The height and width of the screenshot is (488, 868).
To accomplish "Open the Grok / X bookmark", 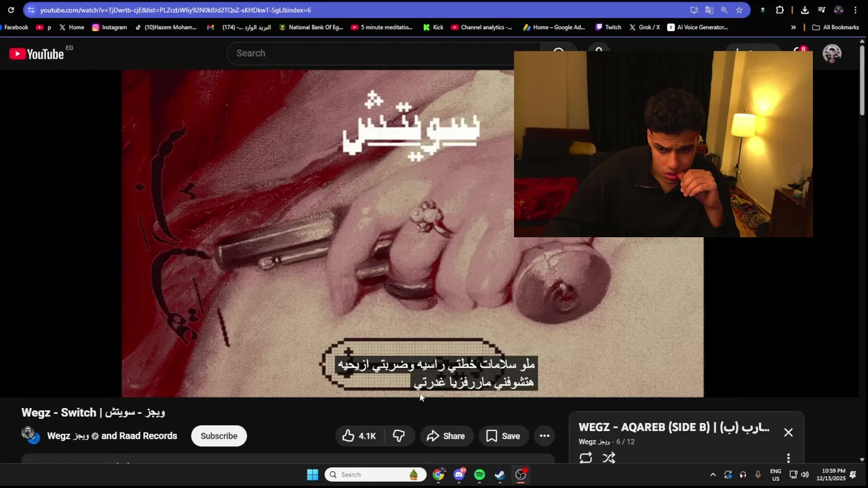I will coord(644,28).
